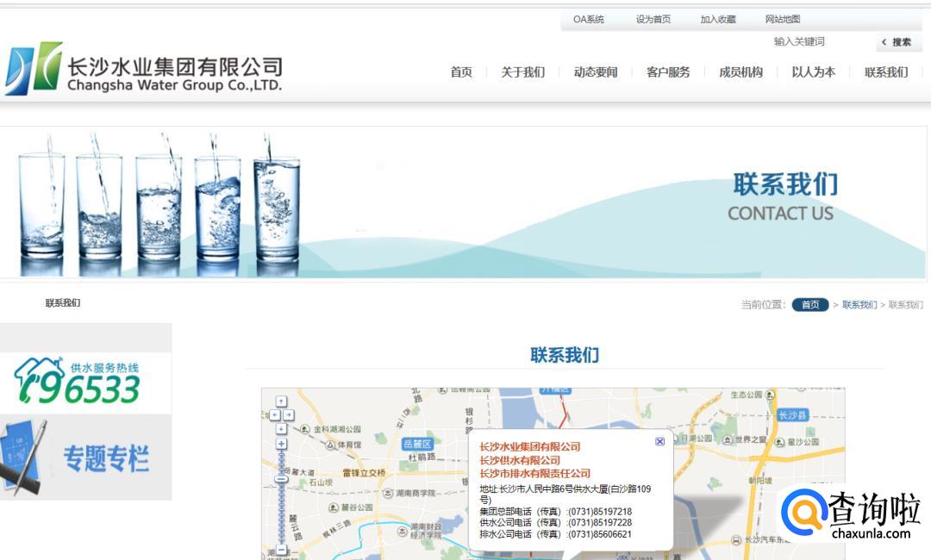Zoom in the map with the plus button

pos(281,444)
